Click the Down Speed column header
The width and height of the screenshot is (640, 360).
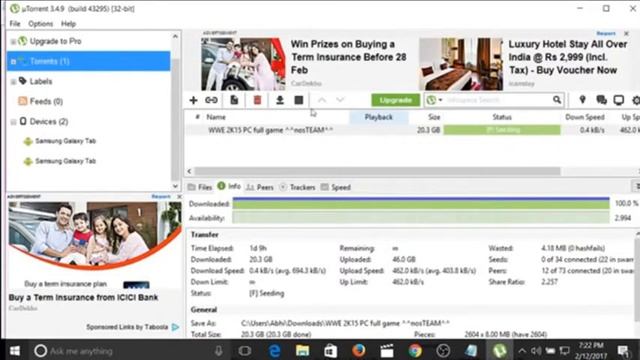click(584, 117)
